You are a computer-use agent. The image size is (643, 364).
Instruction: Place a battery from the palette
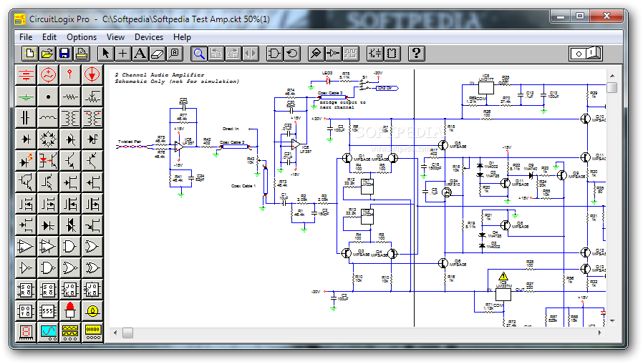coord(26,75)
